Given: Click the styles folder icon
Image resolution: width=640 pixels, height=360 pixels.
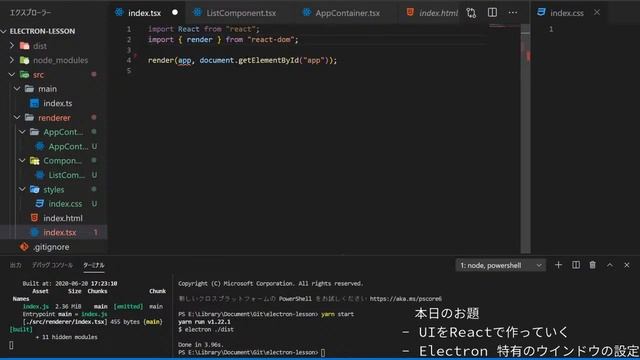Looking at the screenshot, I should [35, 189].
